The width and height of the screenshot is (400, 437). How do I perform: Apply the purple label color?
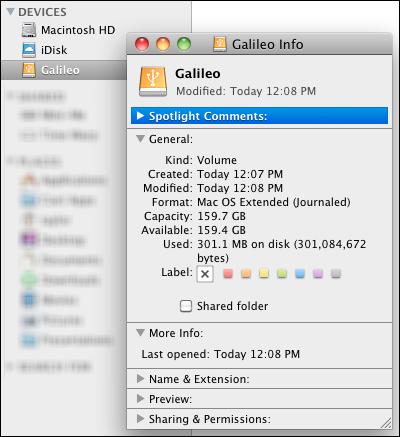pos(318,274)
